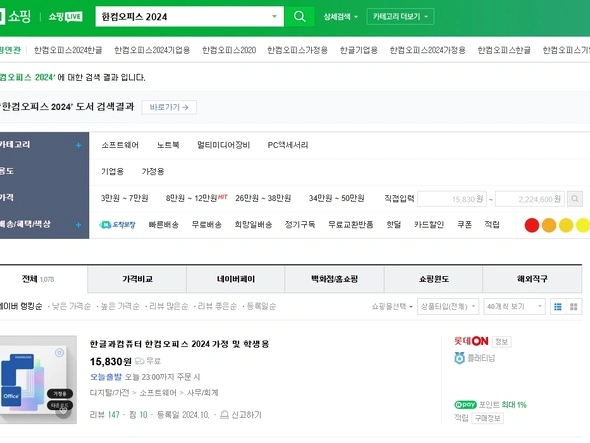
Task: Select the 도착보장 delivery filter
Action: click(117, 225)
